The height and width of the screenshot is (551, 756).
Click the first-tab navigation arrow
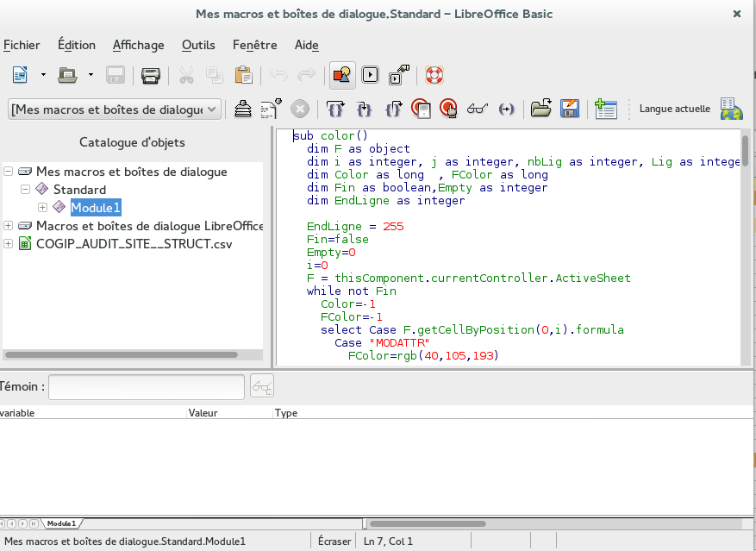point(3,523)
